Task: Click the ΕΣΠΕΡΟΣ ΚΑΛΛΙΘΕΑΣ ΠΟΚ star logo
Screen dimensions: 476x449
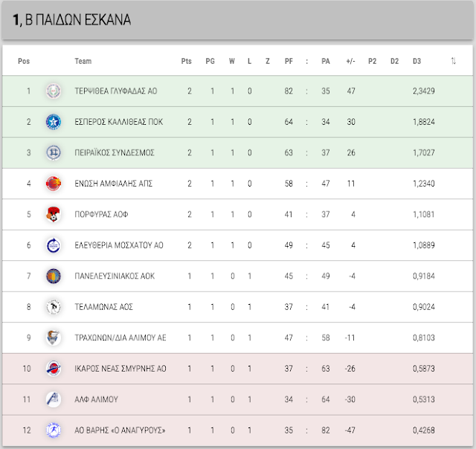Action: 54,122
